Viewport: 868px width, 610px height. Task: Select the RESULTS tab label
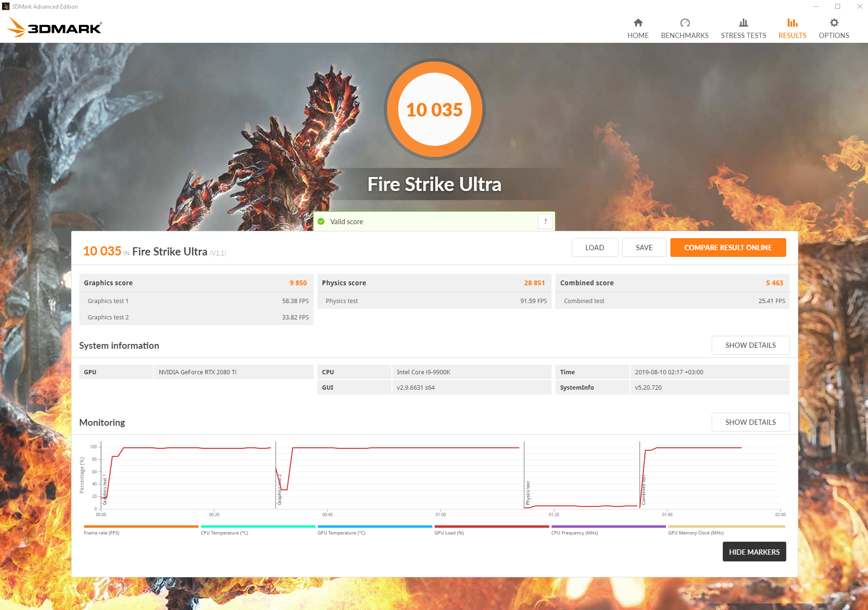click(x=792, y=36)
